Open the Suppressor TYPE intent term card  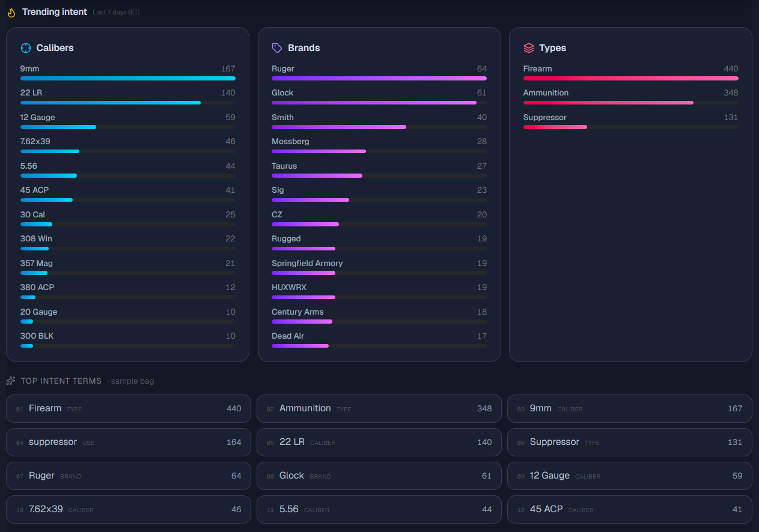[630, 442]
